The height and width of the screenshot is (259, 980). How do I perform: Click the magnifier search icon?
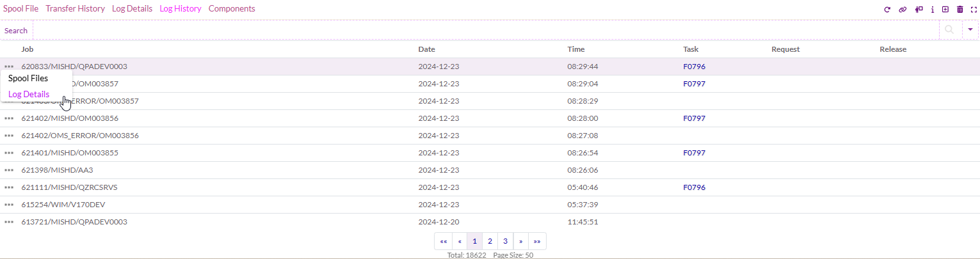[x=949, y=30]
